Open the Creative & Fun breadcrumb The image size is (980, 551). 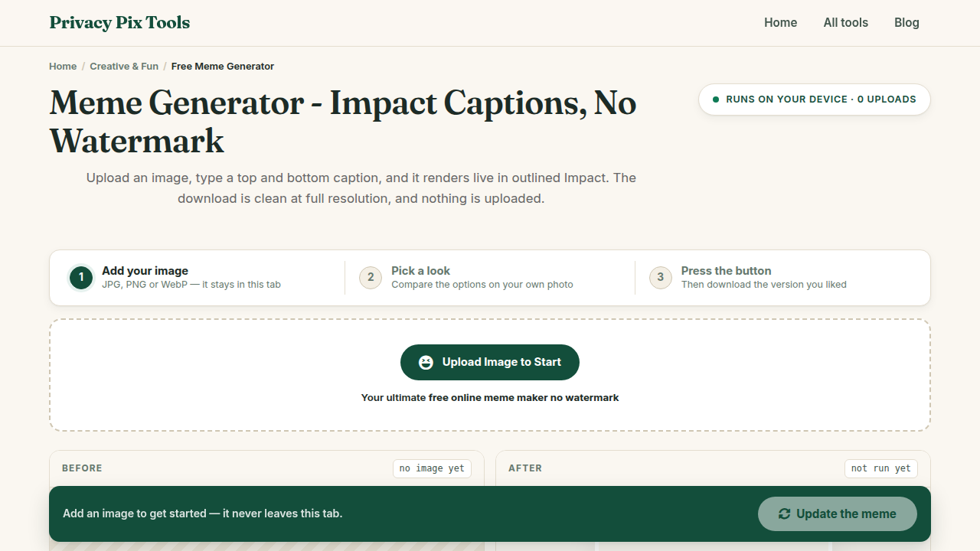point(124,67)
